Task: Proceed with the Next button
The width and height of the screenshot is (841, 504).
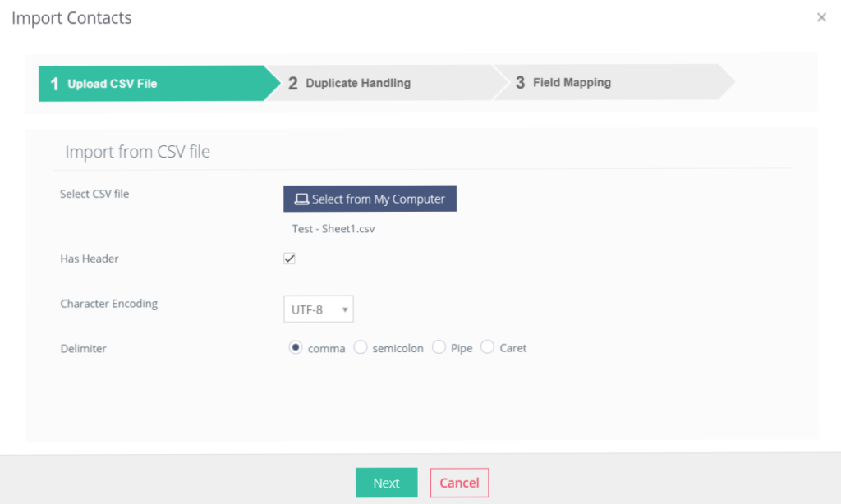Action: [386, 483]
